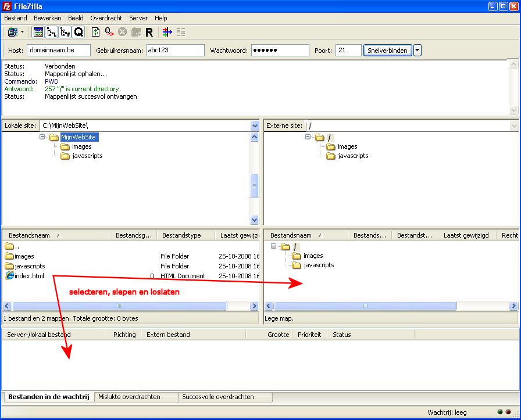521x420 pixels.
Task: Click local file list scroll right arrow
Action: [255, 306]
